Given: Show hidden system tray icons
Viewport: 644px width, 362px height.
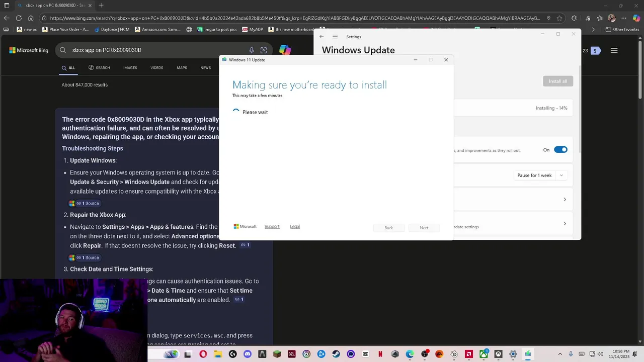Looking at the screenshot, I should pyautogui.click(x=560, y=354).
